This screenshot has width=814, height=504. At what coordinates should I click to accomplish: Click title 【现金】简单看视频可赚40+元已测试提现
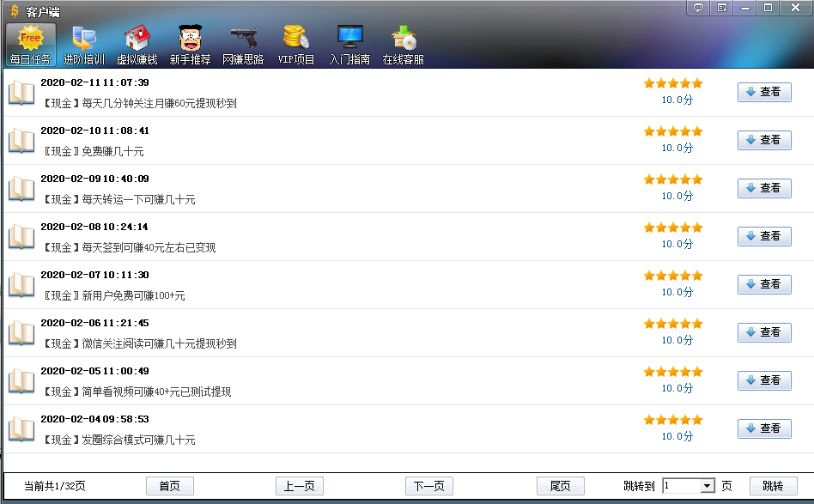pyautogui.click(x=136, y=392)
